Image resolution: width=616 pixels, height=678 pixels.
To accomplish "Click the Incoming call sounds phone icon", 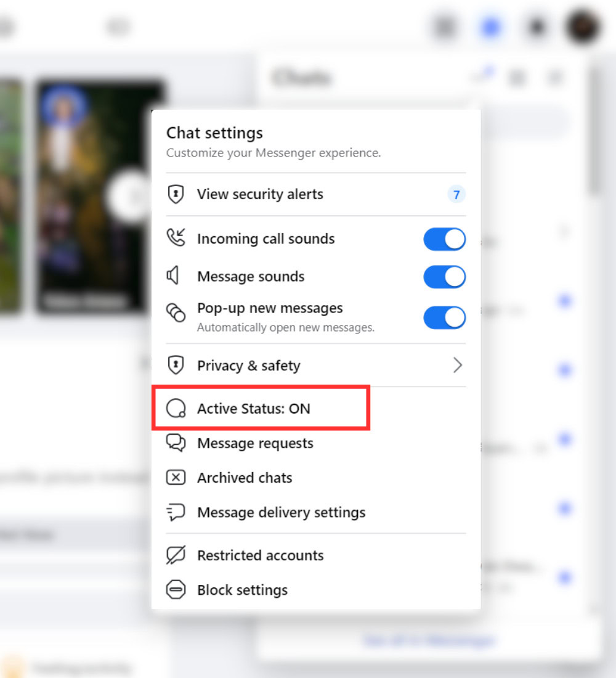I will tap(176, 238).
